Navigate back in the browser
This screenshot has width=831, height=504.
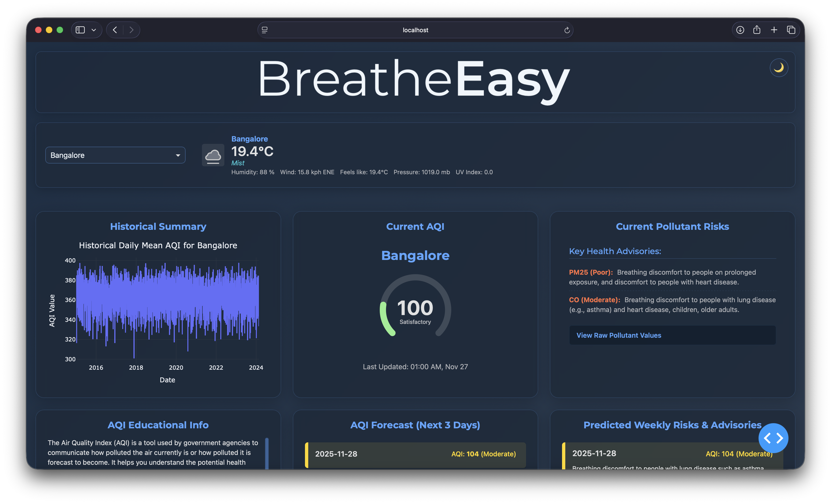[x=115, y=30]
